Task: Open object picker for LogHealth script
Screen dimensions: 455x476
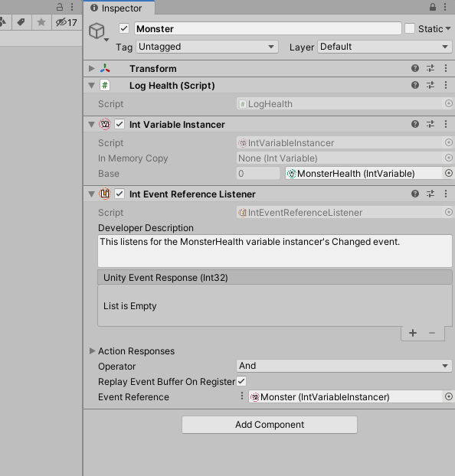Action: (449, 103)
